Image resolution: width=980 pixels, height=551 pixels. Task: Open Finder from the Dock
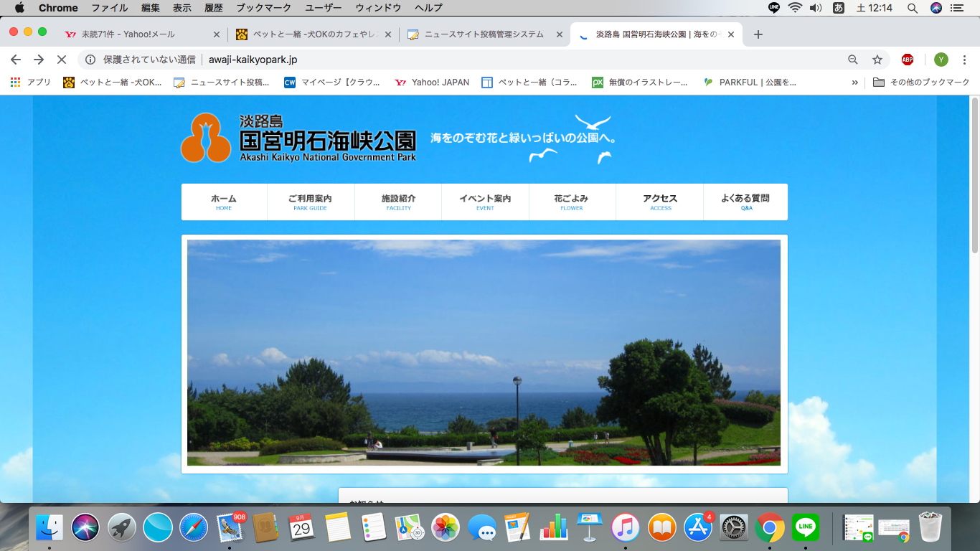50,528
